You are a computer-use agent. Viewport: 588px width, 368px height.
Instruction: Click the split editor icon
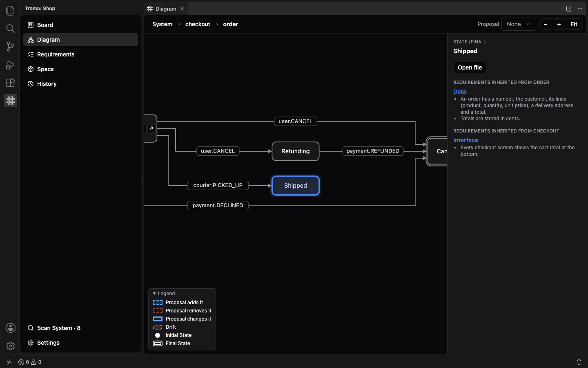tap(569, 9)
